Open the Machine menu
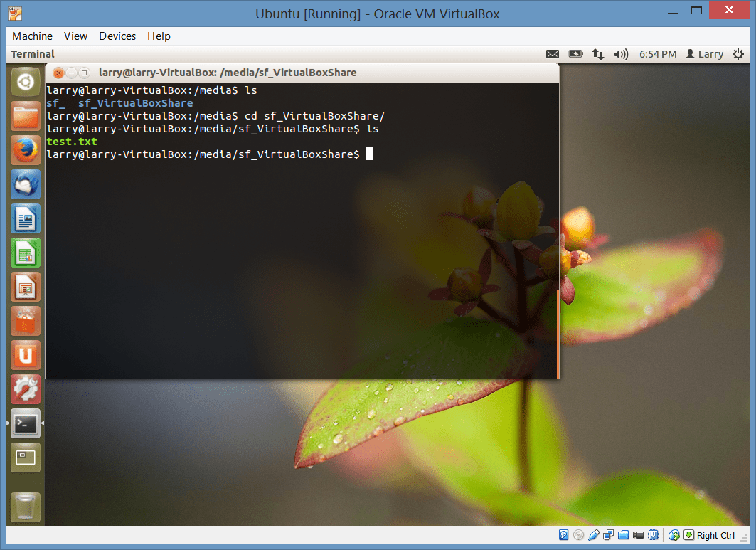756x550 pixels. [x=32, y=36]
